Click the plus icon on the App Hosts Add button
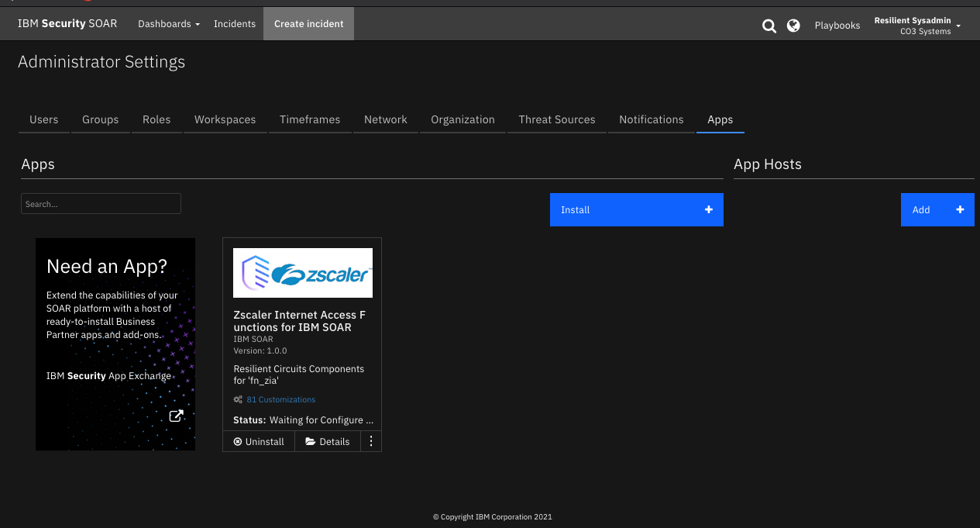980x528 pixels. 959,209
